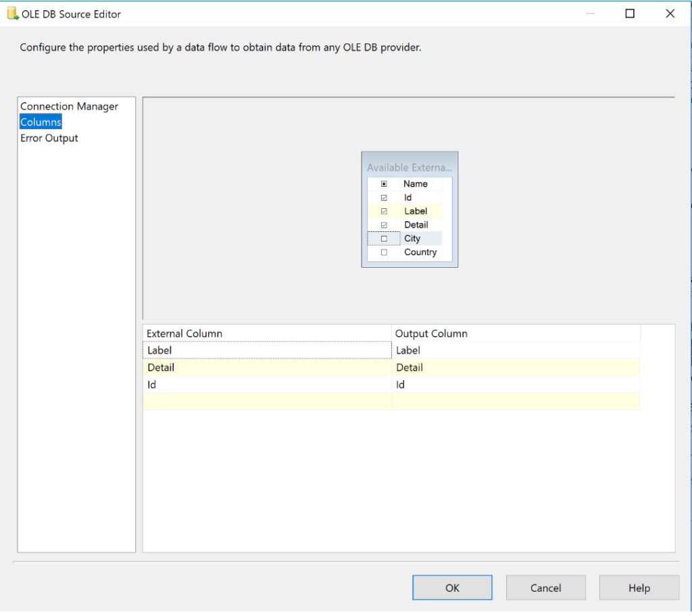
Task: Enable the City column checkbox
Action: point(383,238)
